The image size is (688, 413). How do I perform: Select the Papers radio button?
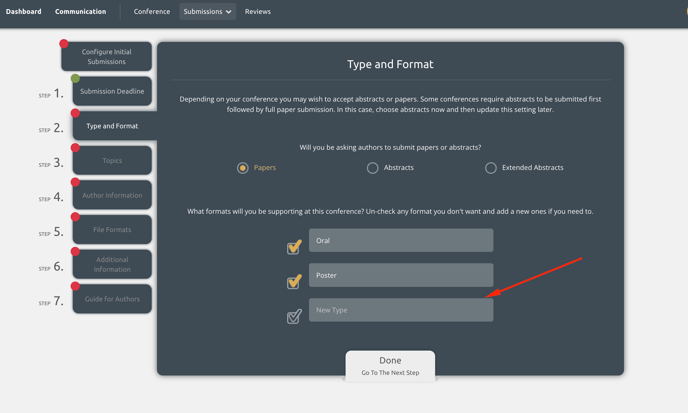click(243, 168)
